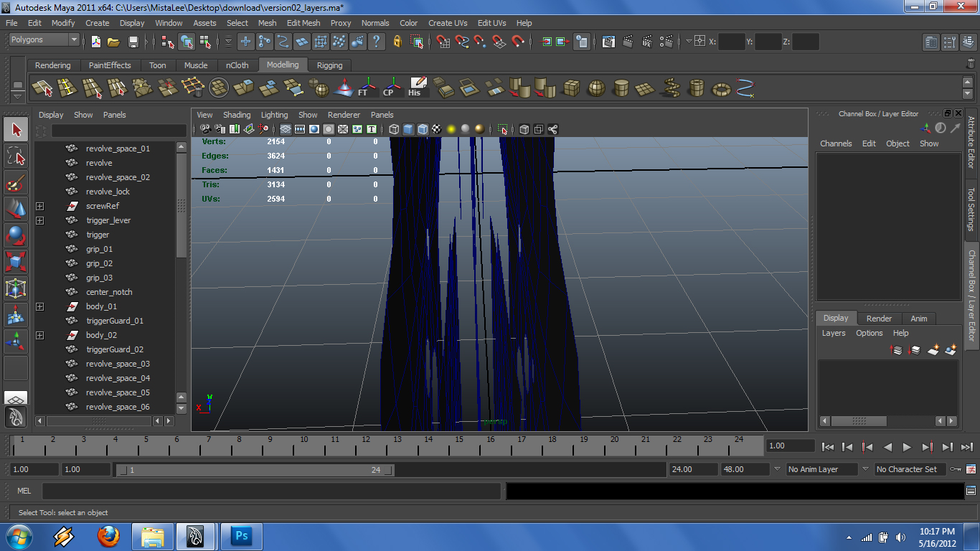The width and height of the screenshot is (980, 551).
Task: Click the play backwards button
Action: pyautogui.click(x=887, y=447)
